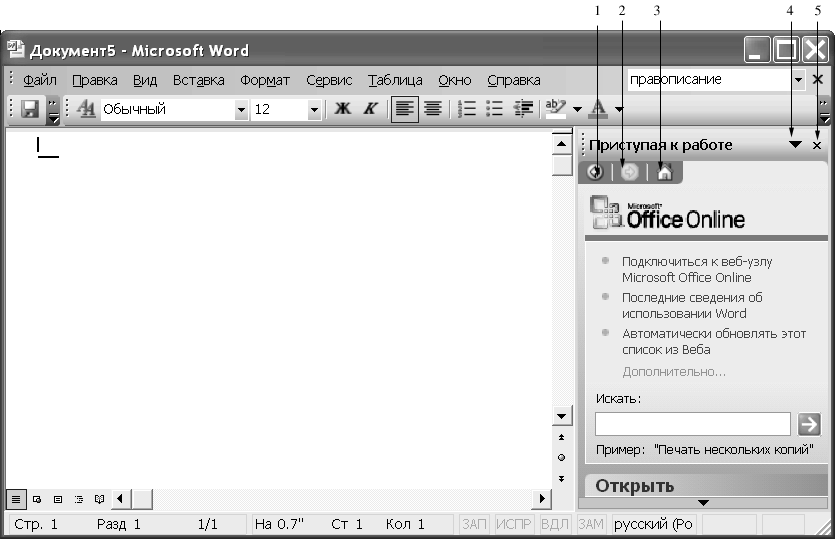
Task: Open the help question box dropdown
Action: (798, 80)
